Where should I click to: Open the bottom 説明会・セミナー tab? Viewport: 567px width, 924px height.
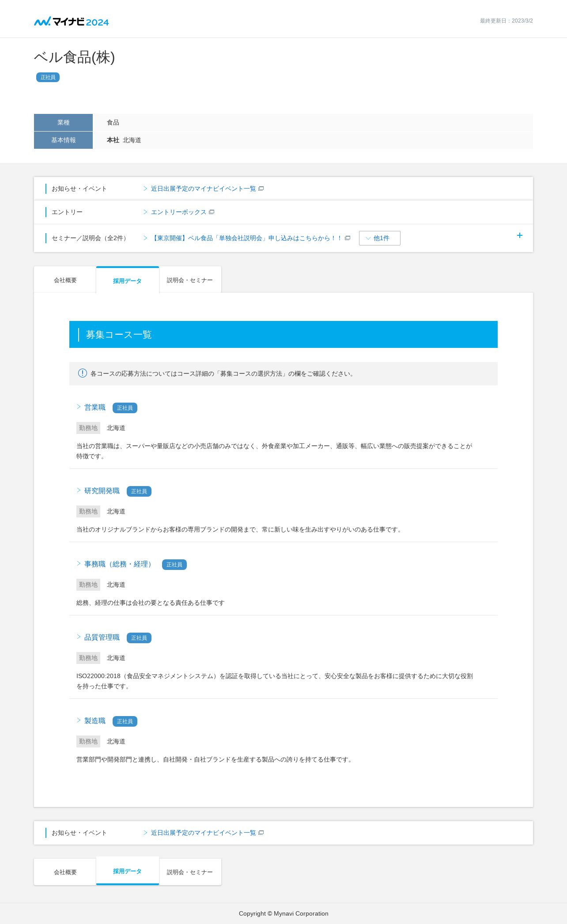pyautogui.click(x=190, y=872)
